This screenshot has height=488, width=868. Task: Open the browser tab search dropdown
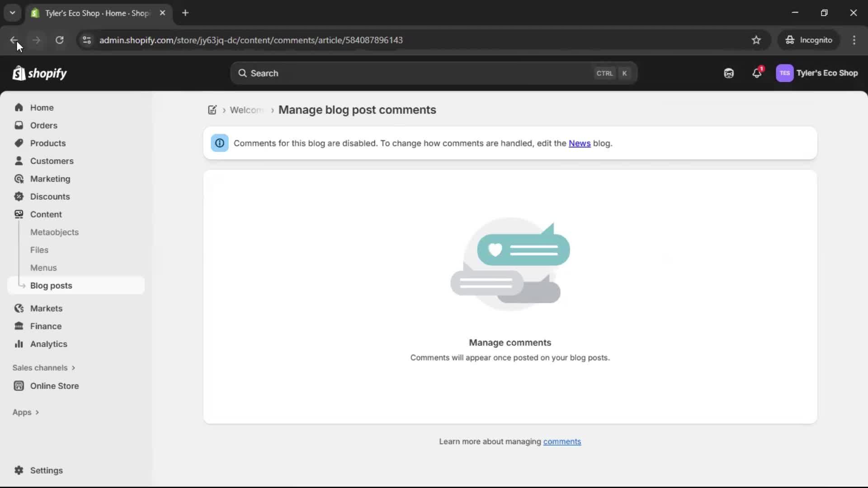(x=13, y=13)
